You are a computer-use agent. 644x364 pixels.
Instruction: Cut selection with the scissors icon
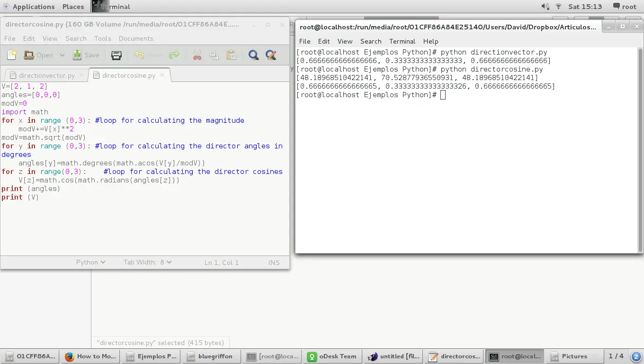197,55
